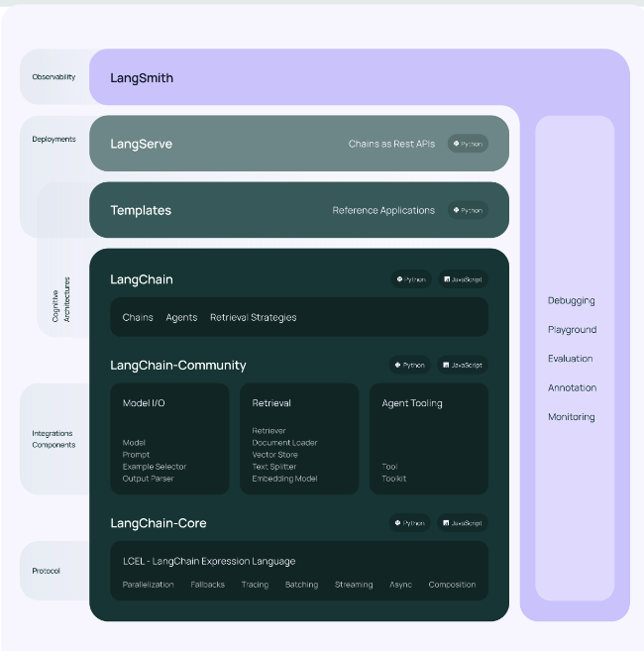Click Prompt in the Model I/O card
This screenshot has width=644, height=651.
136,455
